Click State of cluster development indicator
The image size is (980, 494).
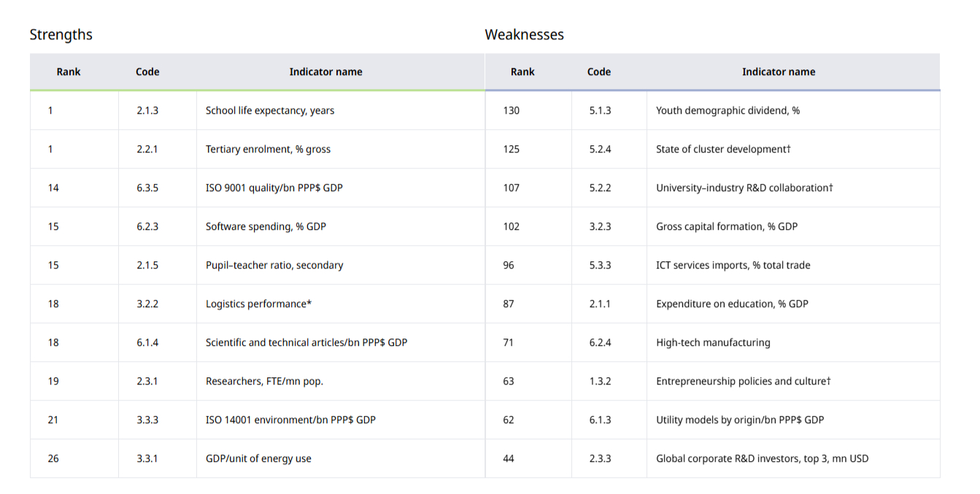723,150
